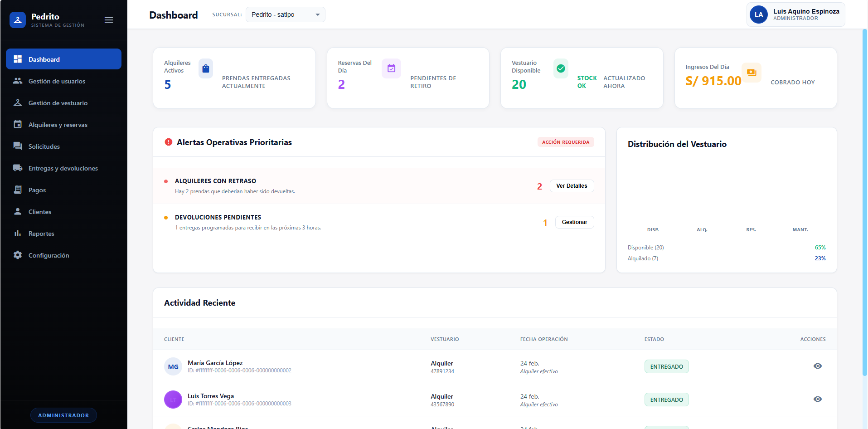Switch to the Dashboard menu item

coord(44,59)
